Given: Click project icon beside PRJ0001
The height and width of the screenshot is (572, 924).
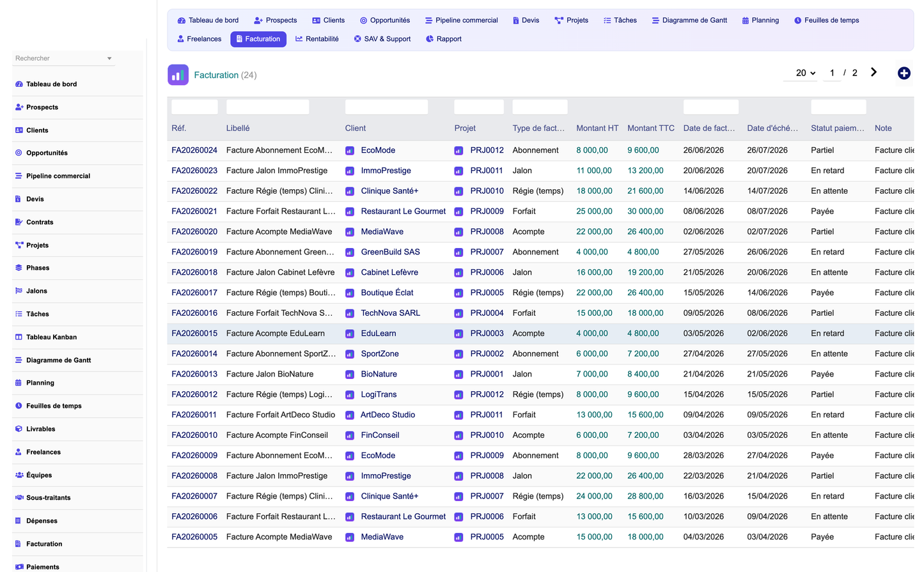Looking at the screenshot, I should 458,375.
